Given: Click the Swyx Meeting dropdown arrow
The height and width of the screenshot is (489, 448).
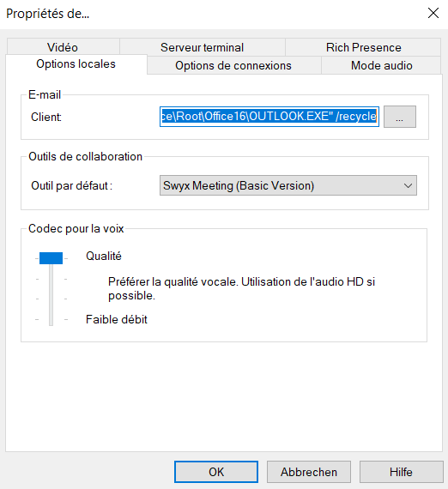Looking at the screenshot, I should click(408, 186).
